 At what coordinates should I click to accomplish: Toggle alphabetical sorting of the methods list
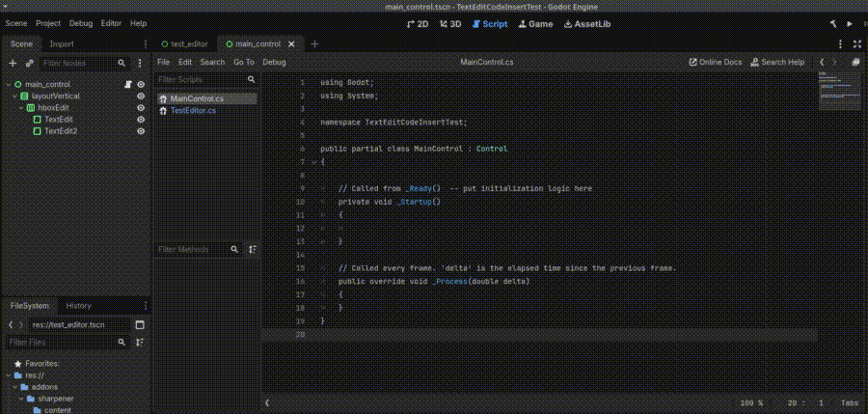point(253,249)
